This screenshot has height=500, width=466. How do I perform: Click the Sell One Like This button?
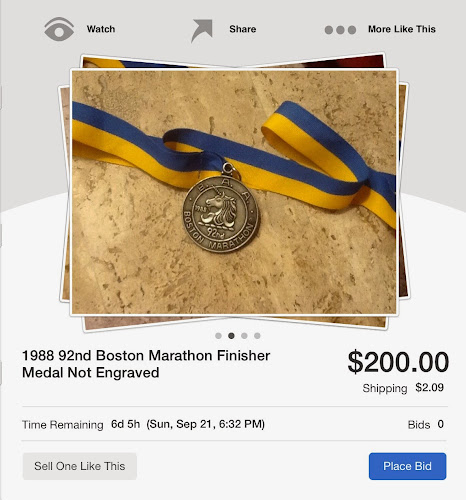(x=80, y=466)
